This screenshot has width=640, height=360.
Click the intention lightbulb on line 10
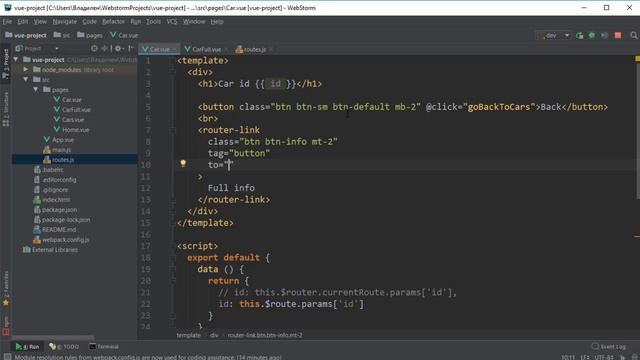click(x=183, y=163)
